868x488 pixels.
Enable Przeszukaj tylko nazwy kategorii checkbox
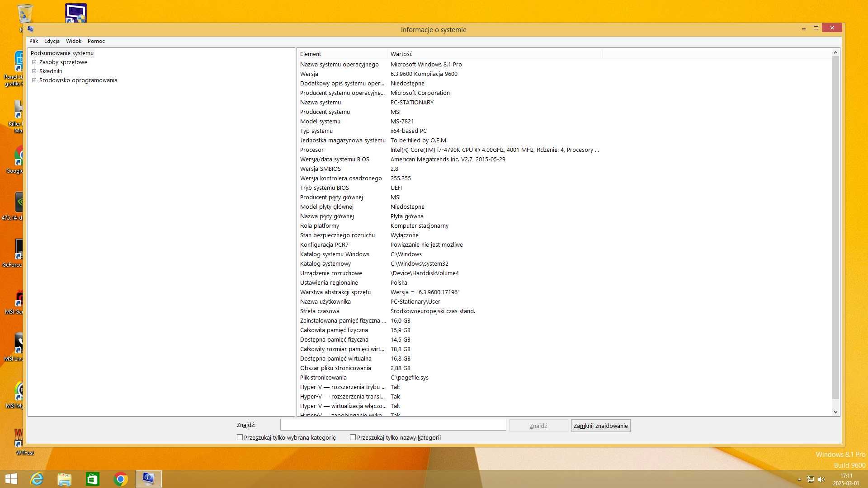click(353, 437)
